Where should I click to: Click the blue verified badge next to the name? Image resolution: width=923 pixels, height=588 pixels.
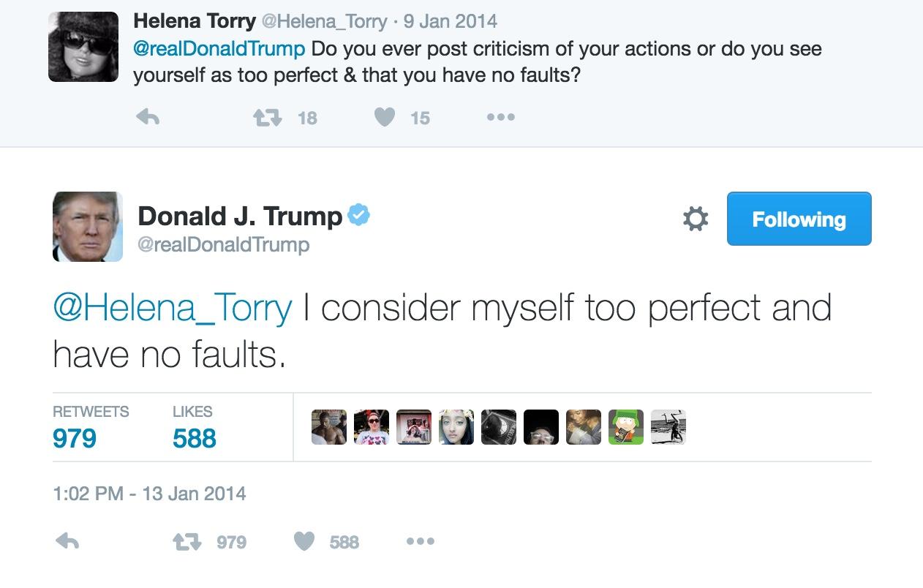click(x=358, y=215)
